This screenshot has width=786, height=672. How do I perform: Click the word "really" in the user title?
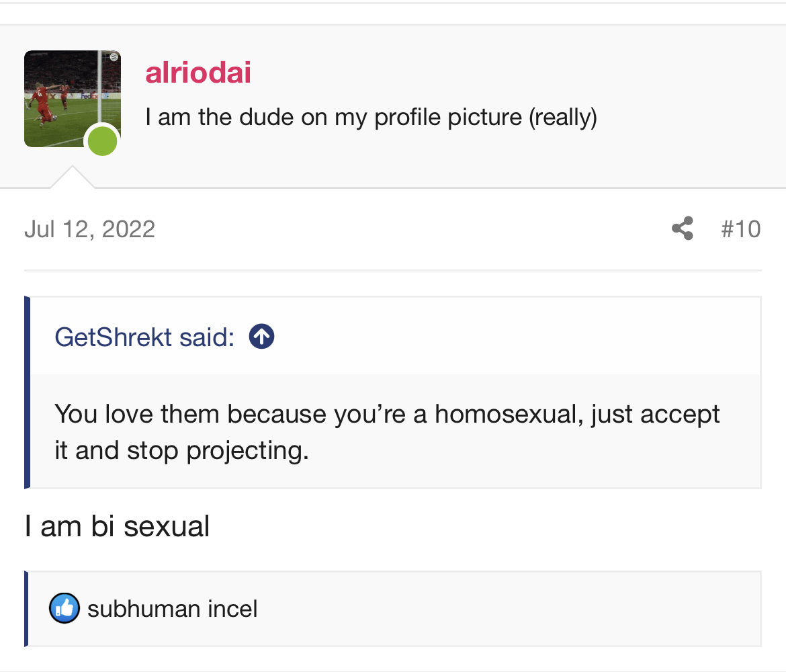click(x=562, y=118)
